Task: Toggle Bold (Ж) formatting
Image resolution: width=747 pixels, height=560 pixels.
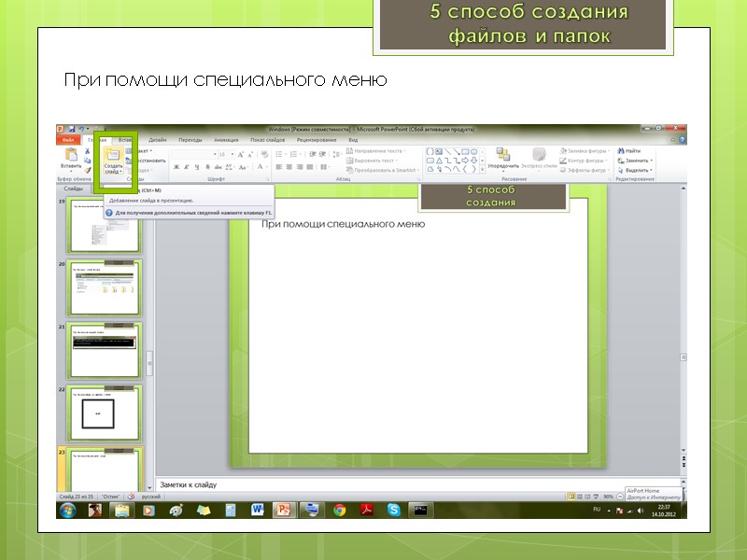Action: point(176,167)
